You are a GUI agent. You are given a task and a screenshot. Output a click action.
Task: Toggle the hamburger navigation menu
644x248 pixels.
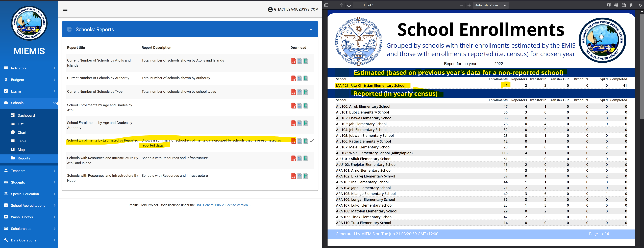tap(65, 9)
